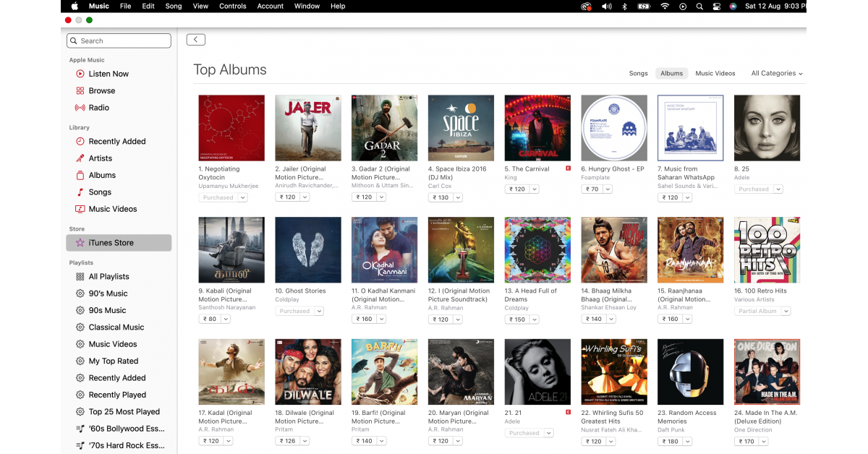Open the Negotiating Oxytocin album cover
Viewport: 868px width, 454px height.
tap(231, 128)
